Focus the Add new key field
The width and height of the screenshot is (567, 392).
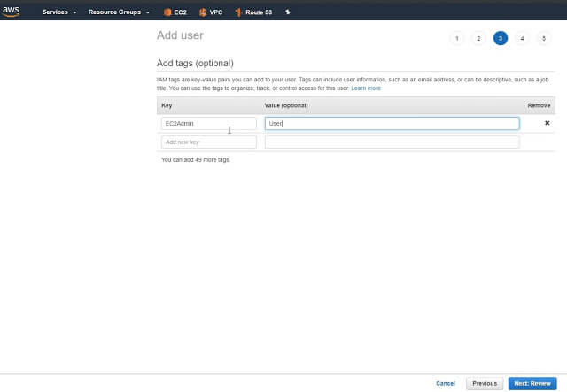point(208,142)
